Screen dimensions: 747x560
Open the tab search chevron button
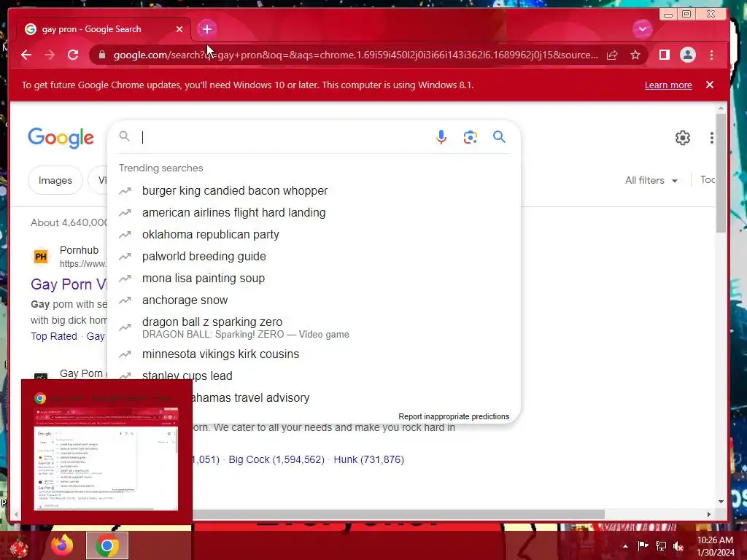tap(642, 29)
